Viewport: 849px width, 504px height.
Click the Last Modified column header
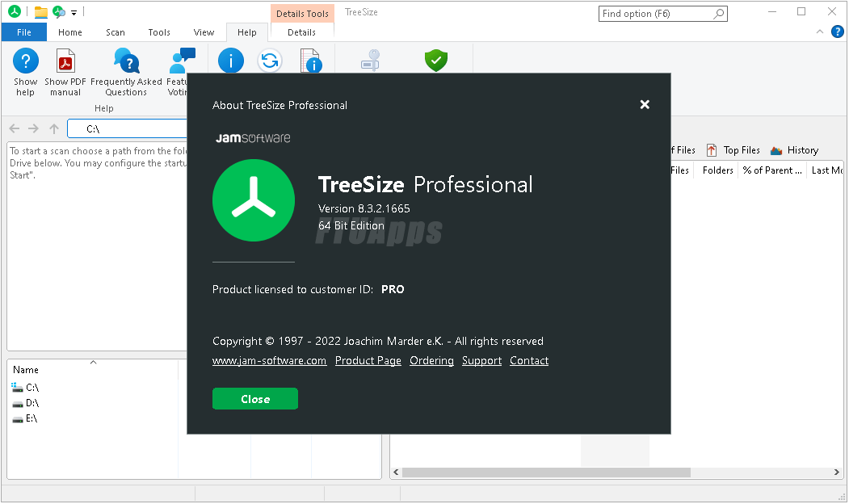point(826,170)
